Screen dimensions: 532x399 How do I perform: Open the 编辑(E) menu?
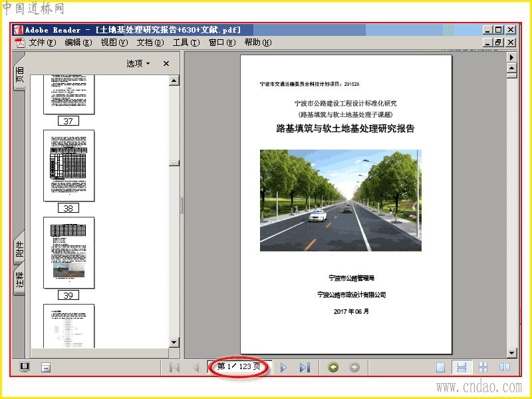click(x=78, y=43)
